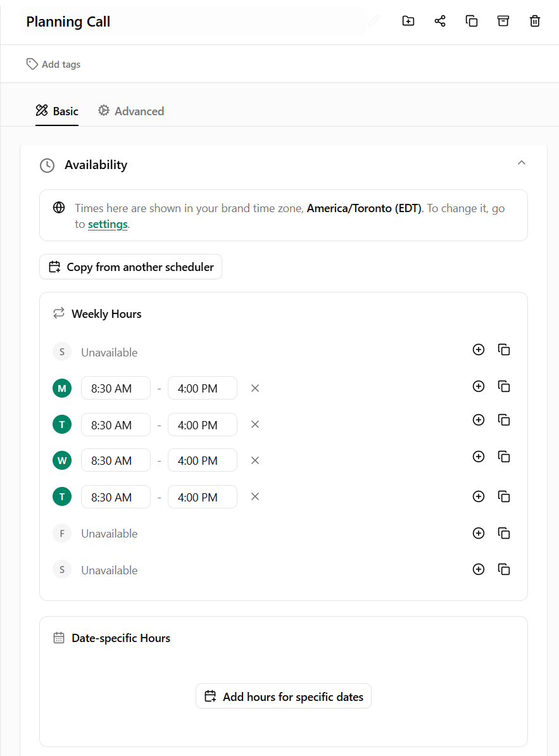The height and width of the screenshot is (756, 559).
Task: Add another time range to Thursday
Action: coord(479,496)
